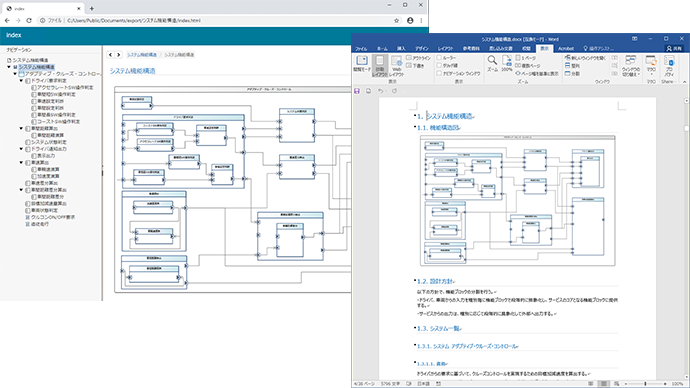Viewport: 690px width, 388px height.
Task: Open Chrome profile avatar icon
Action: [x=410, y=20]
